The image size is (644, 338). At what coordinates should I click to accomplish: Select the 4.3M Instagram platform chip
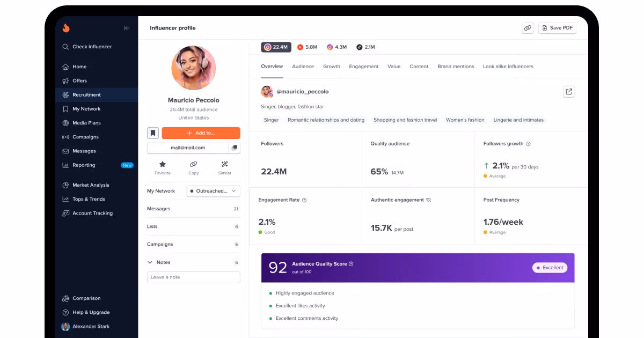point(337,47)
